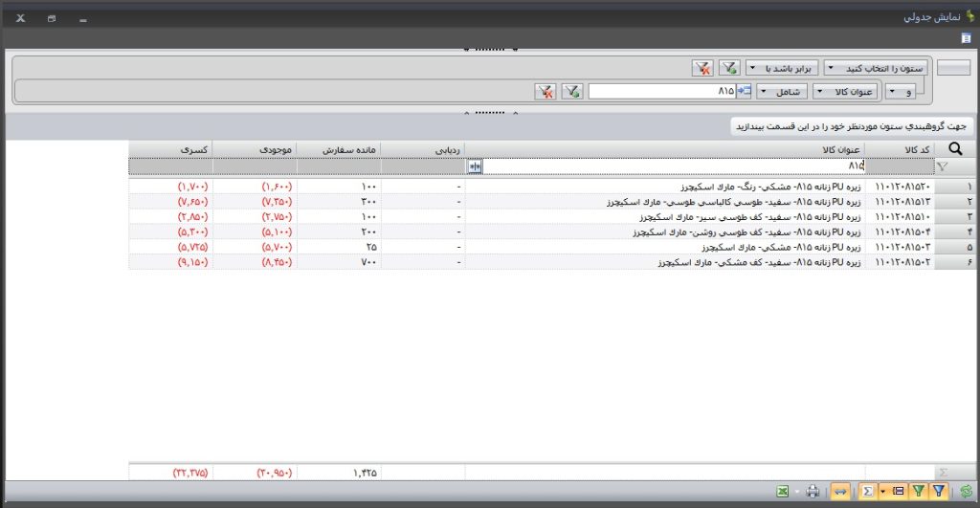980x508 pixels.
Task: Open the dropdown arrow beside Excel export
Action: coord(797,492)
